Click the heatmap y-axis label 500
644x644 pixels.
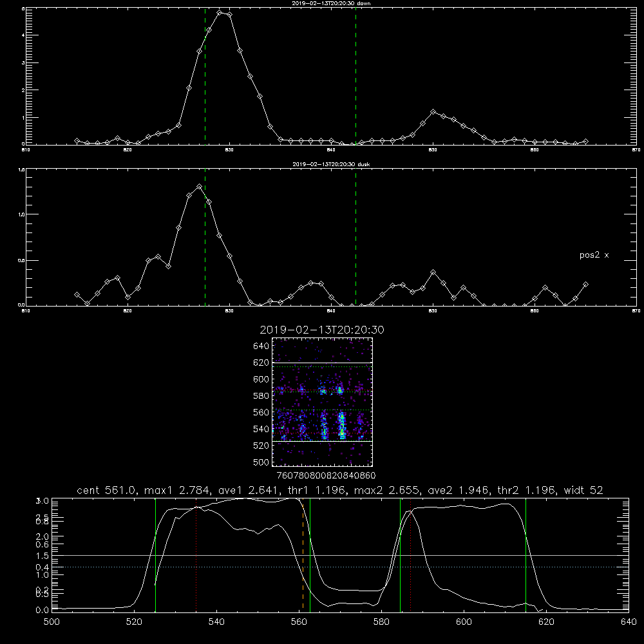[x=261, y=462]
